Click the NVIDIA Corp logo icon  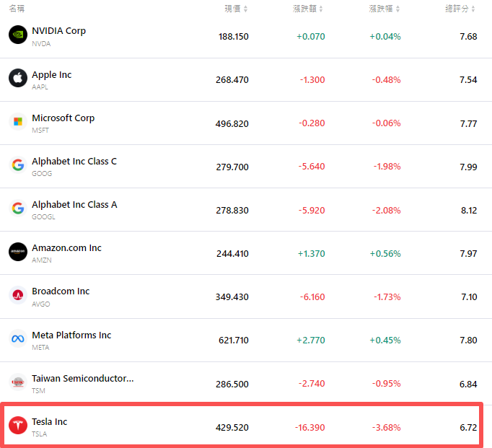point(18,35)
